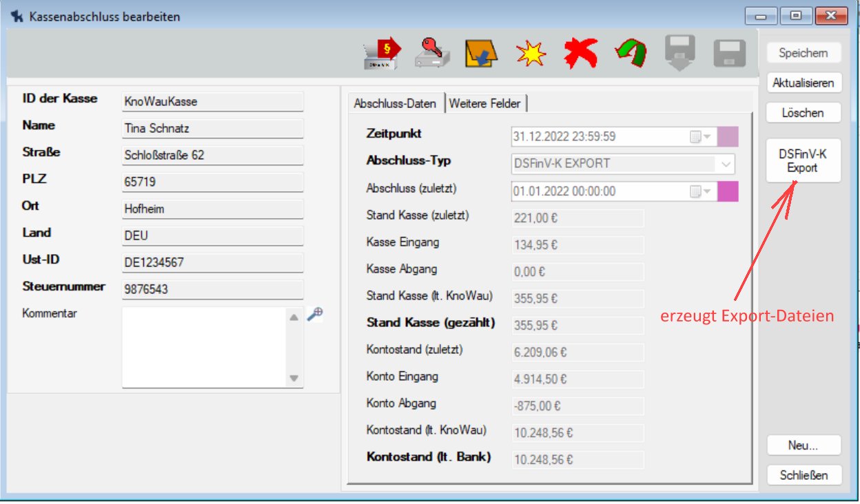Viewport: 860px width, 504px height.
Task: Switch to the Weitere Felder tab
Action: click(x=487, y=103)
